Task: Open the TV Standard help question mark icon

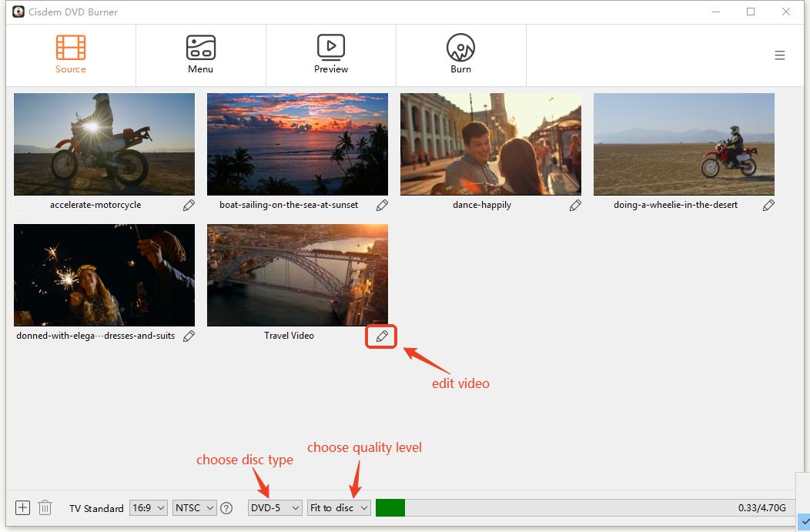Action: click(226, 507)
